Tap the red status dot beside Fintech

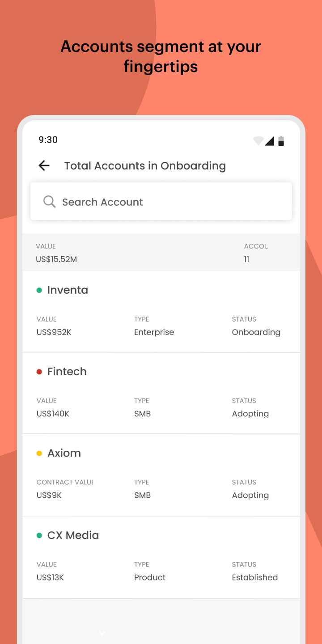click(39, 372)
